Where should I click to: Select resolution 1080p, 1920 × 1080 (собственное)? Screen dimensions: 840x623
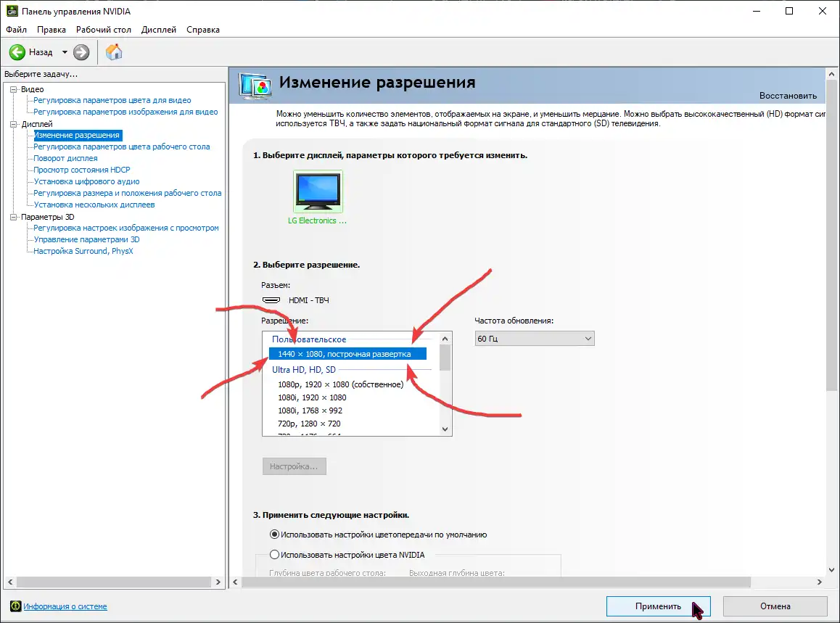coord(340,384)
